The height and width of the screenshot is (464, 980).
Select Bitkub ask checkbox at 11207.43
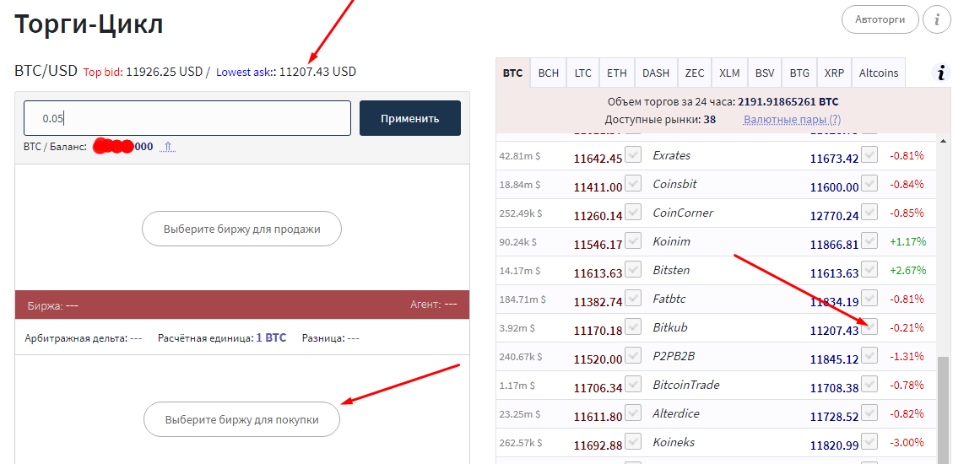point(869,327)
